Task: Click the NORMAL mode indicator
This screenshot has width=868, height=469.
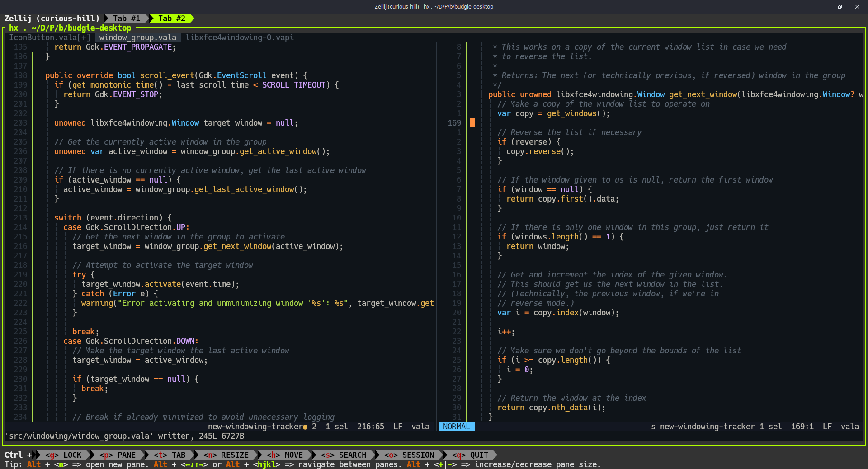Action: point(456,427)
